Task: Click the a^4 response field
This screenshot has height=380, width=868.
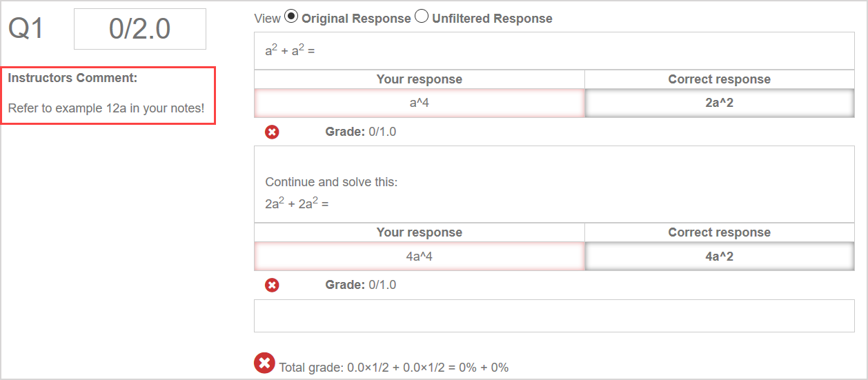Action: [420, 103]
